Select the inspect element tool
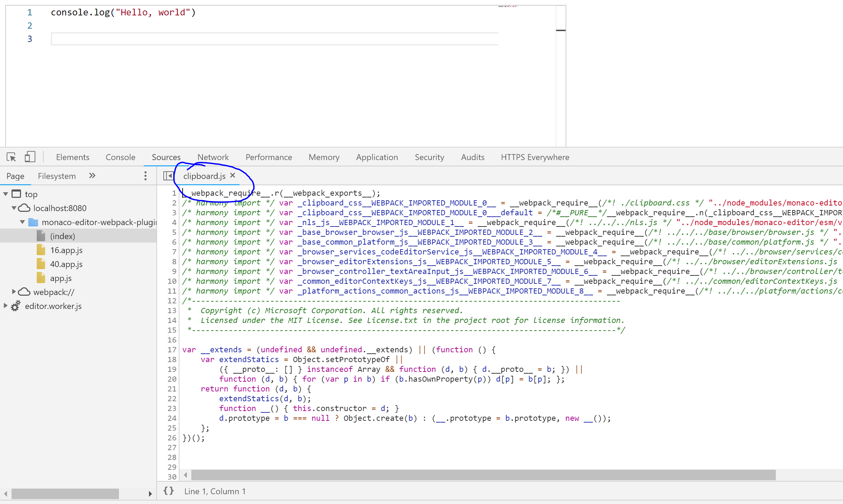 (x=11, y=157)
